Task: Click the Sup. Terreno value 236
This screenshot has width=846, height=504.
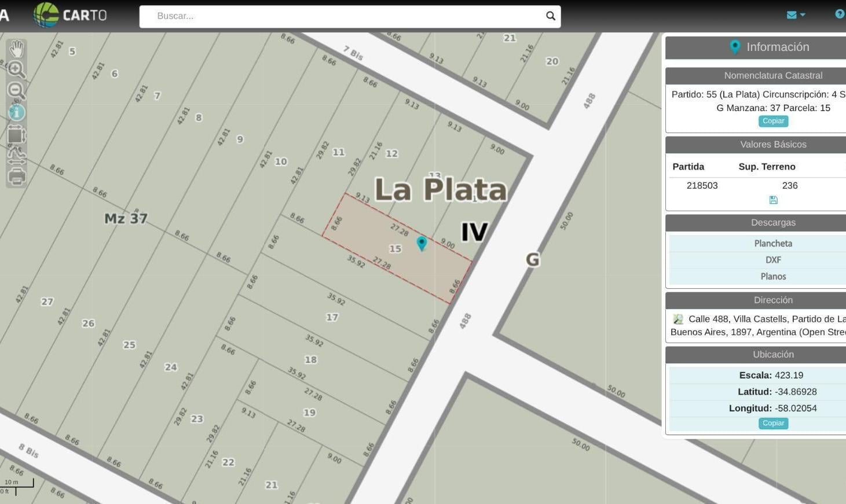Action: [790, 186]
